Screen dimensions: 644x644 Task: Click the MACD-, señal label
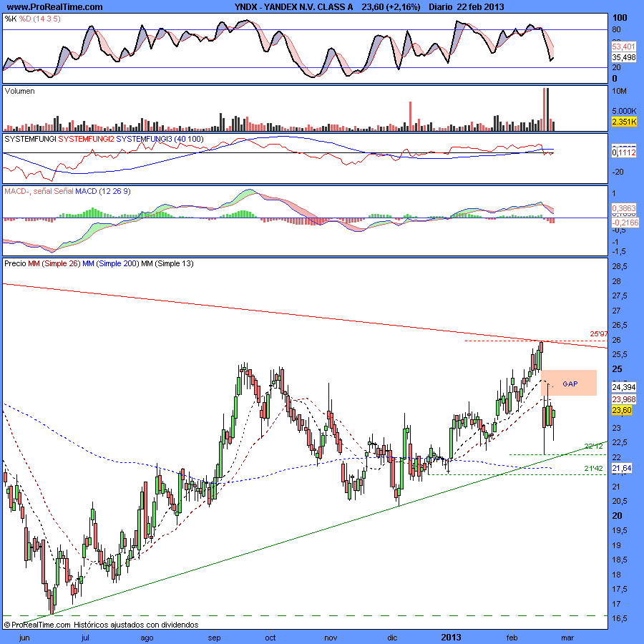[29, 191]
